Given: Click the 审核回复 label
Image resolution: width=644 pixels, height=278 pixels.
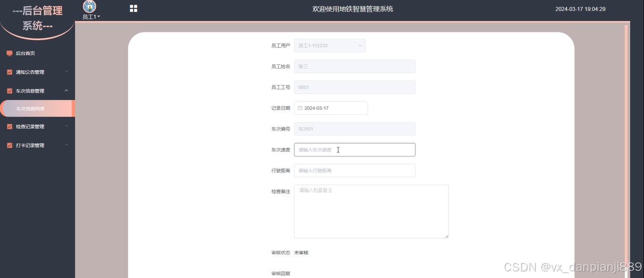Looking at the screenshot, I should coord(280,274).
